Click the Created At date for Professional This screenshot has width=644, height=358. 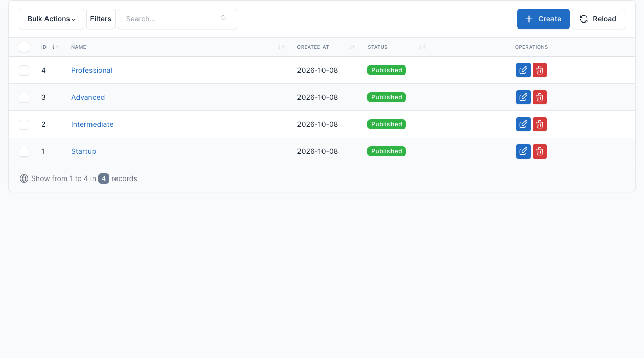317,70
